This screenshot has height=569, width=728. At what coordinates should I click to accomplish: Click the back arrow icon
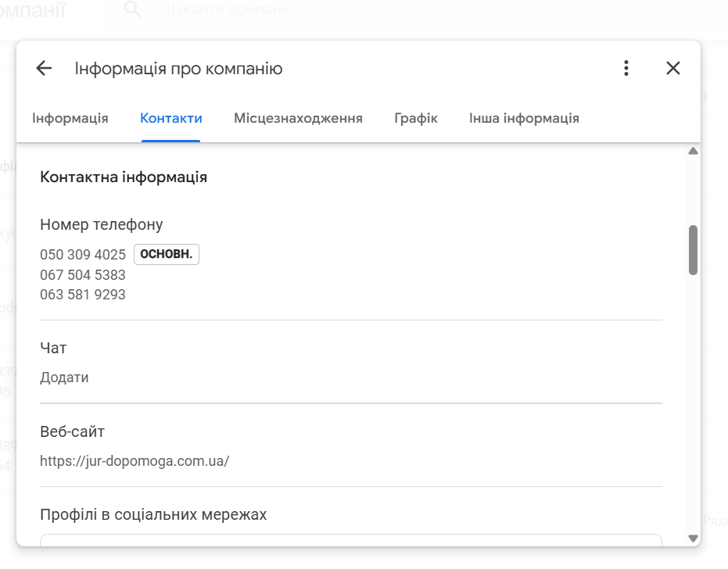[x=44, y=68]
